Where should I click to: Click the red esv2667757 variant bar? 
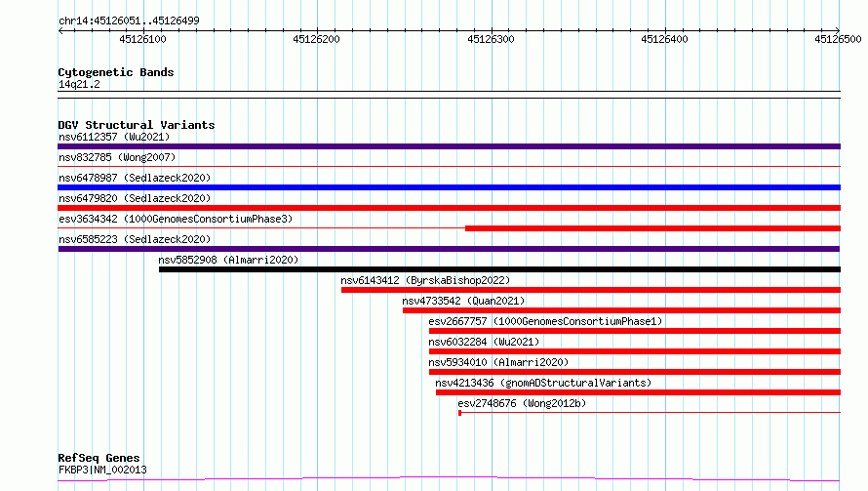click(x=635, y=331)
